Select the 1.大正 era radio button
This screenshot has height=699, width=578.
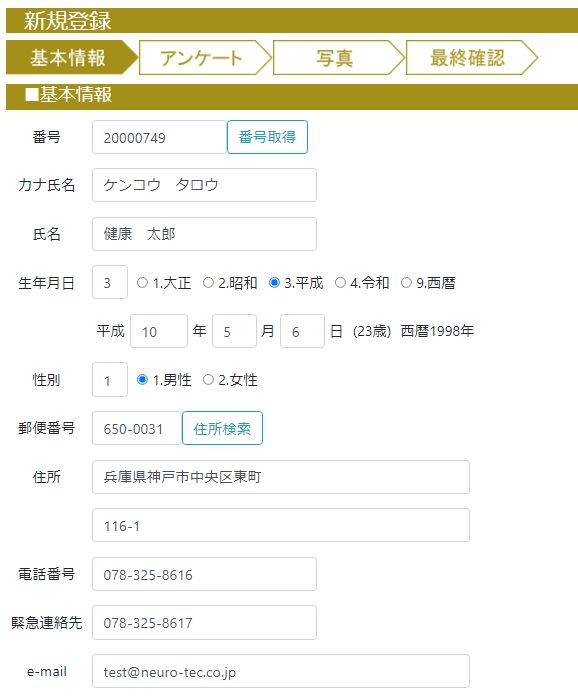pos(142,283)
